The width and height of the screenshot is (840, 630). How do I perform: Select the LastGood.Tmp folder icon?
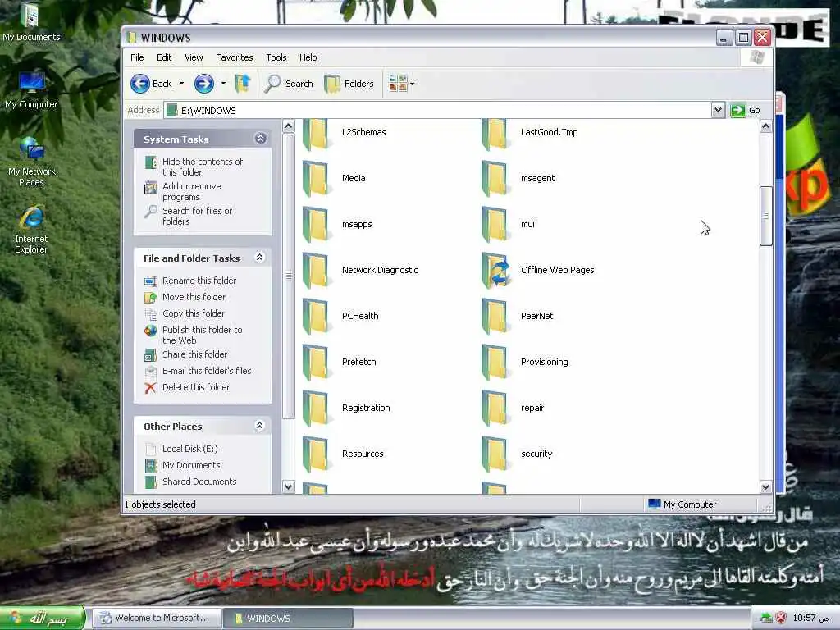click(494, 134)
